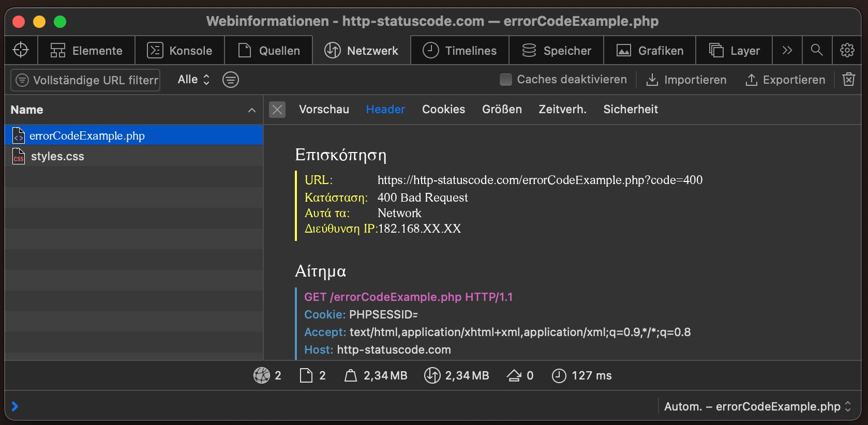Click the 127 ms clock icon
Screen dimensions: 868x425
click(559, 375)
